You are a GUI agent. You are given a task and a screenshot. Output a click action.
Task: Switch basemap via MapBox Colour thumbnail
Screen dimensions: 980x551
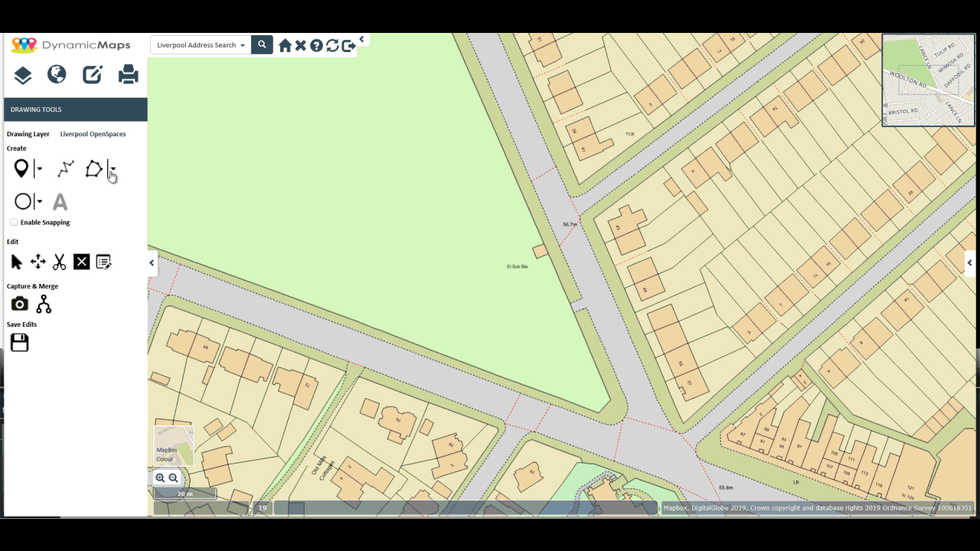(x=174, y=446)
